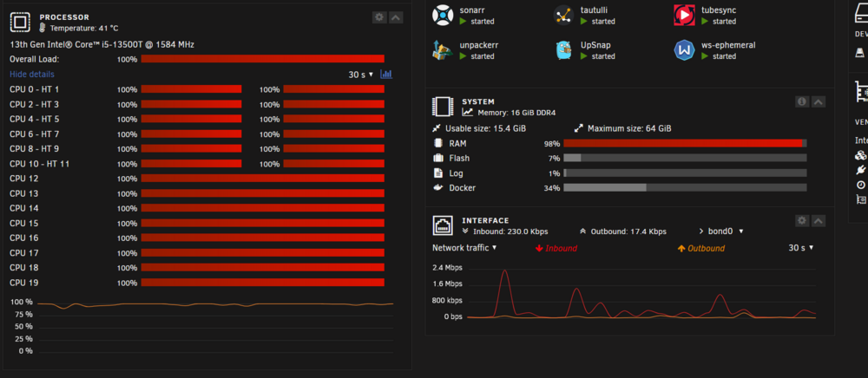The height and width of the screenshot is (378, 868).
Task: Click the Inbound double-arrow icon
Action: click(465, 231)
